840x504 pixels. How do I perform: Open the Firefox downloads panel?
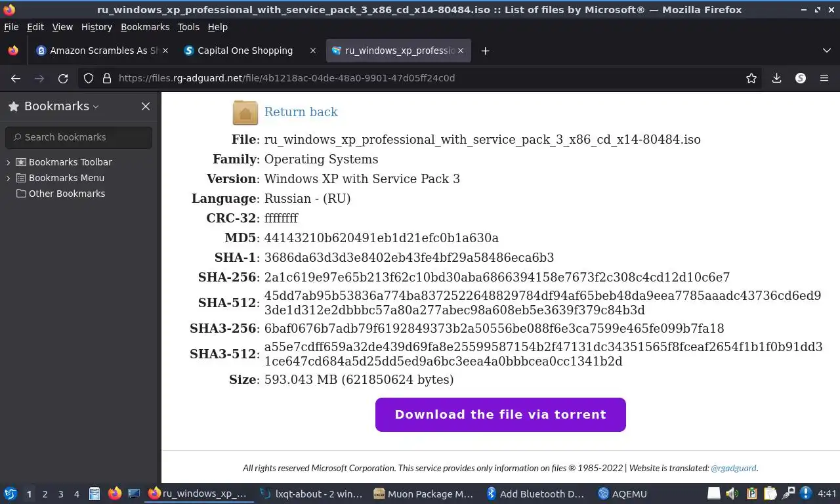click(776, 78)
